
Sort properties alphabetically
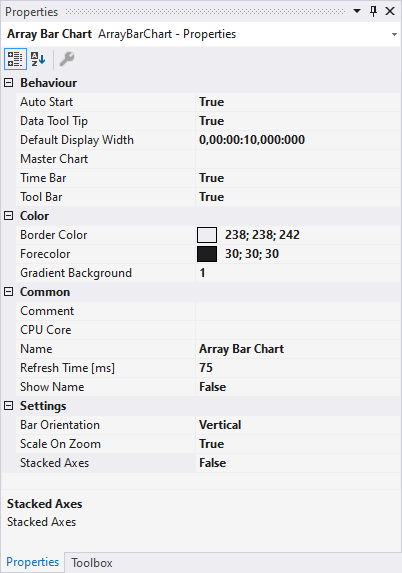[x=38, y=59]
